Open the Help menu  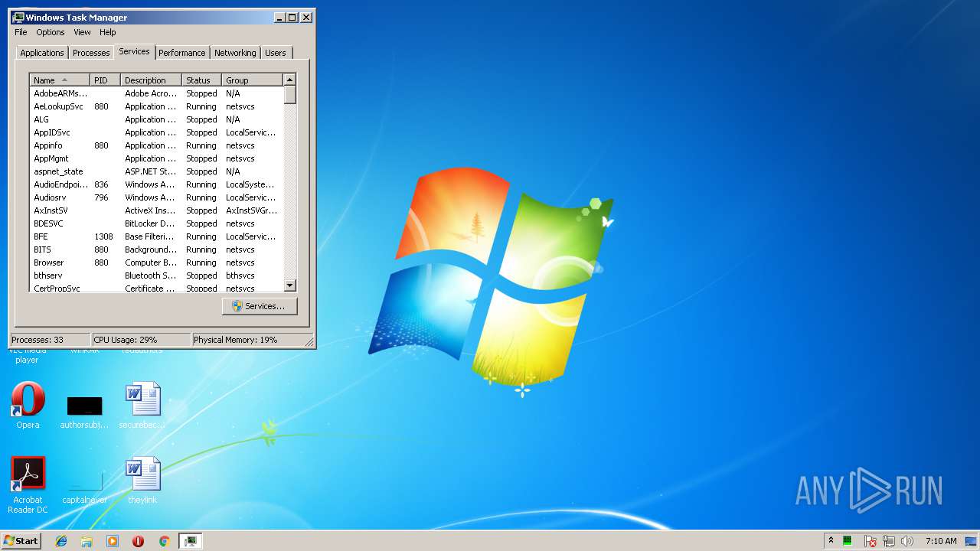(108, 32)
